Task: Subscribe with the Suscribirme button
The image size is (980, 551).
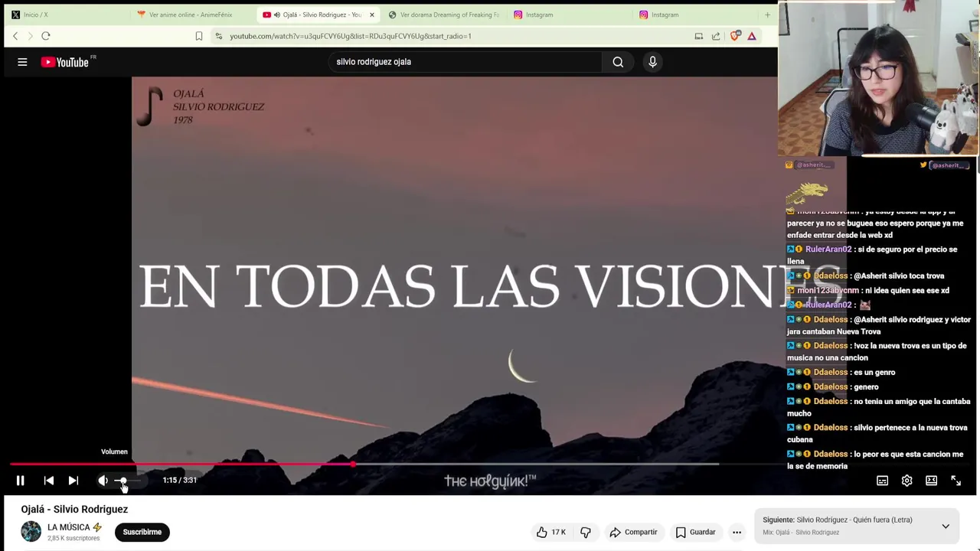Action: (142, 532)
